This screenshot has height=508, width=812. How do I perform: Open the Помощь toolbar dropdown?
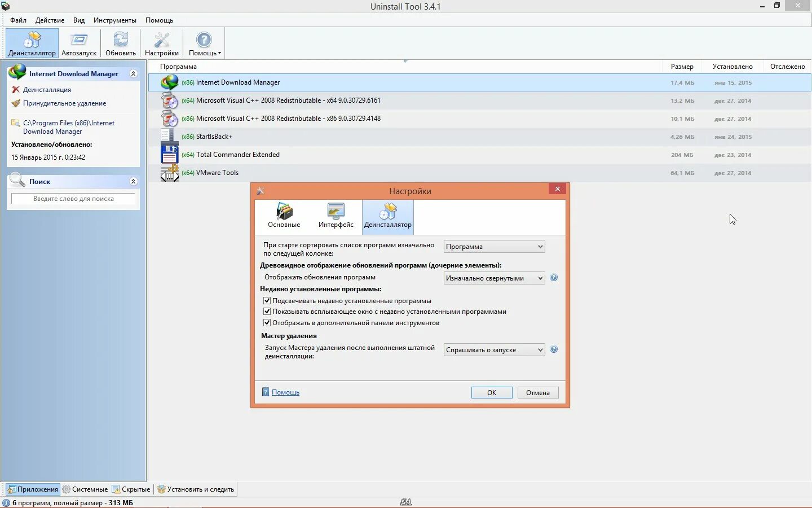(x=204, y=43)
